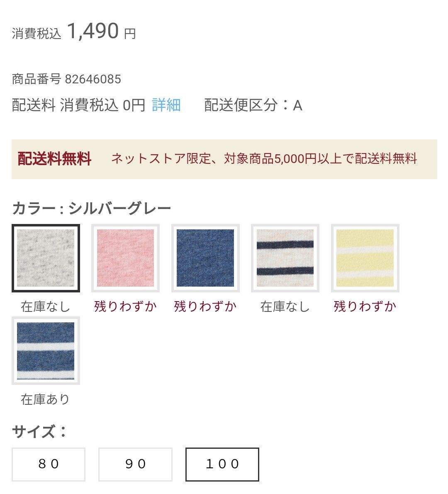Click the 残りわずか label under pink swatch
Screen dimensions: 448x494
[125, 307]
